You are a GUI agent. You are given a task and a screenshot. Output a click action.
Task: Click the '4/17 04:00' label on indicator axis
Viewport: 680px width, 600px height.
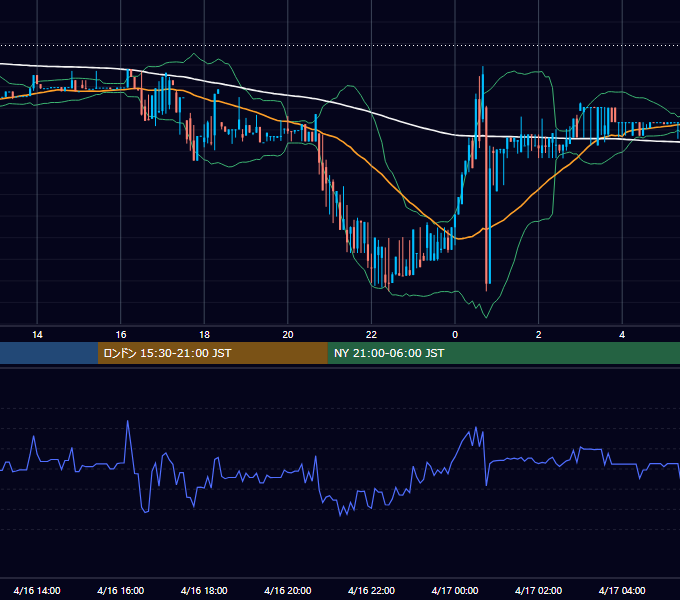(622, 590)
